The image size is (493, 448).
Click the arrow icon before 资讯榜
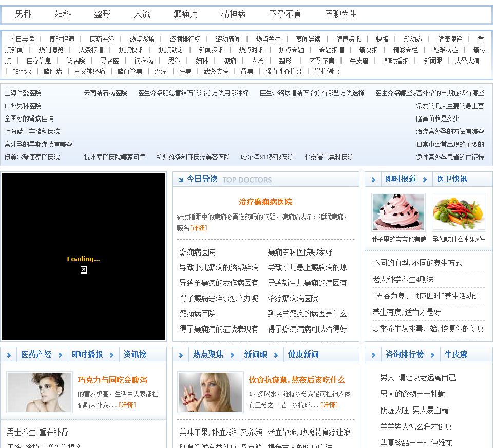(111, 355)
